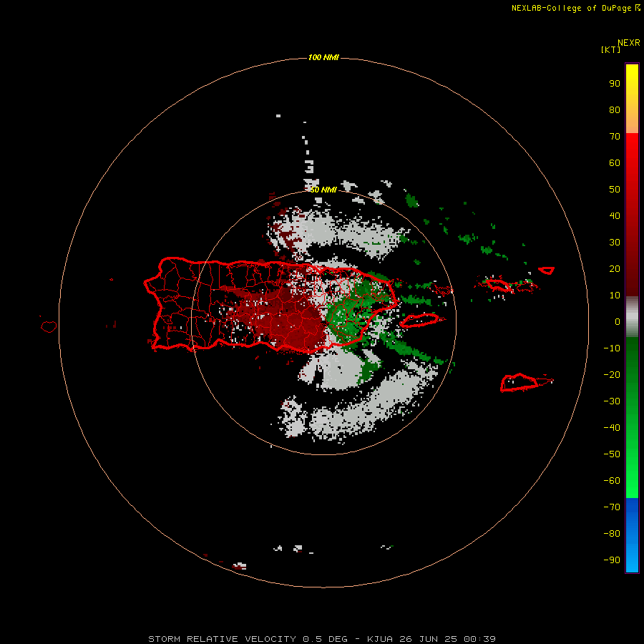Screen dimensions: 644x644
Task: Click the 60 value on the color scale
Action: 615,163
